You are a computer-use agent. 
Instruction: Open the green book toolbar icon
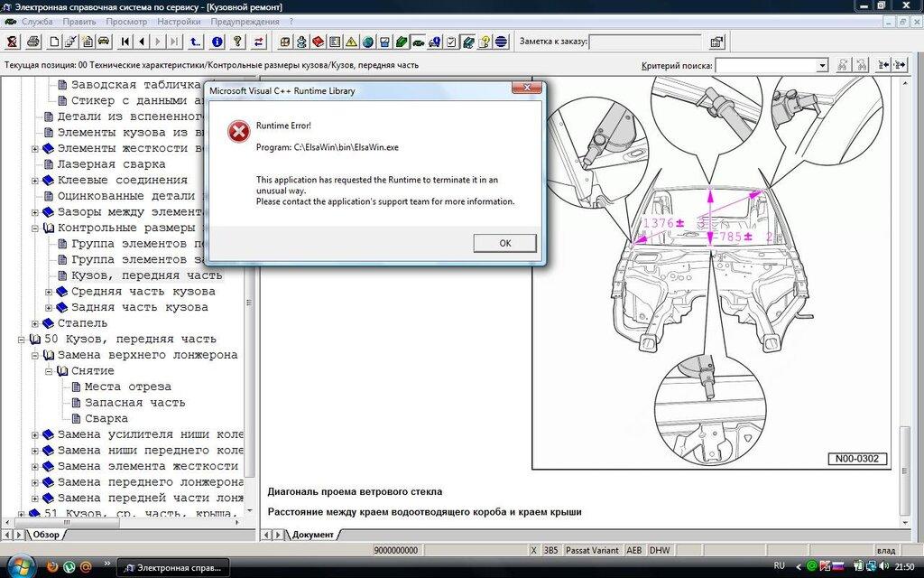(x=402, y=42)
